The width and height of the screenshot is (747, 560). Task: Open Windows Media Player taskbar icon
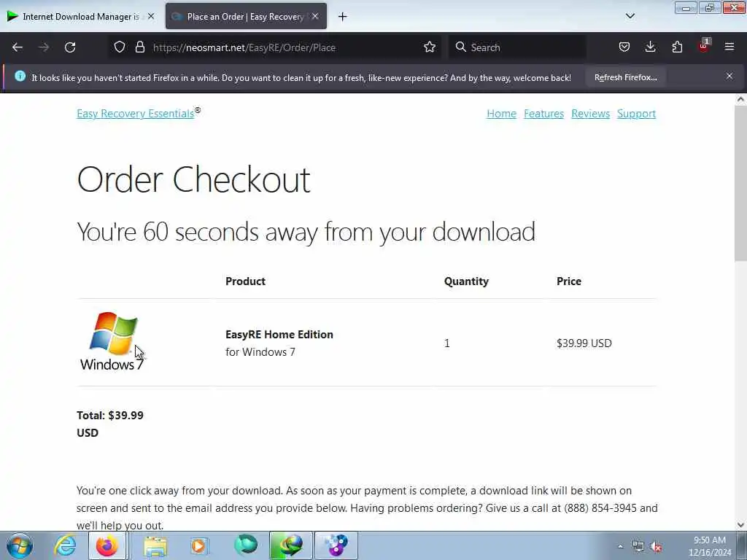[198, 545]
